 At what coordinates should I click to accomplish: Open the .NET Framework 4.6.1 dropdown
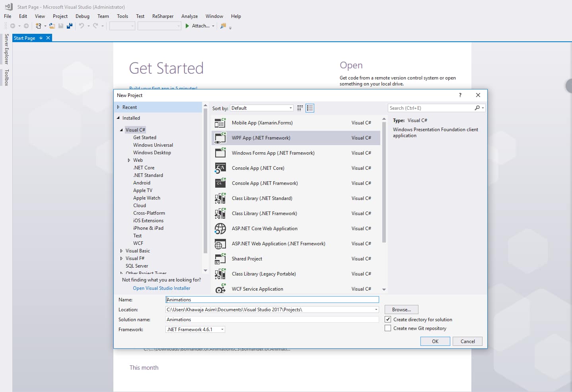(195, 330)
